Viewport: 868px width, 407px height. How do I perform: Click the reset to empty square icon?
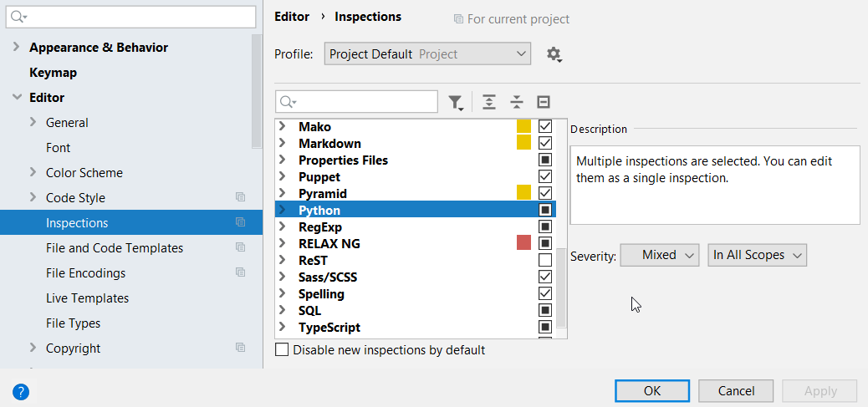click(x=544, y=102)
